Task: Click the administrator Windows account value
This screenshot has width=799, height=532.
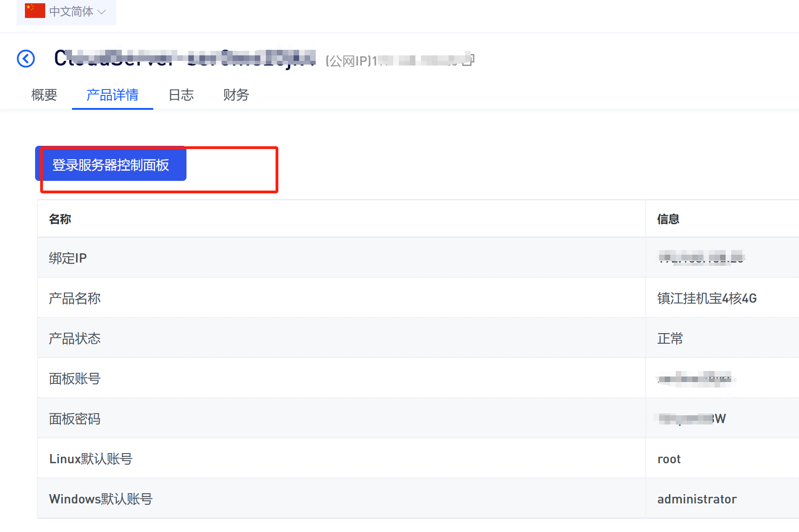Action: click(x=697, y=499)
